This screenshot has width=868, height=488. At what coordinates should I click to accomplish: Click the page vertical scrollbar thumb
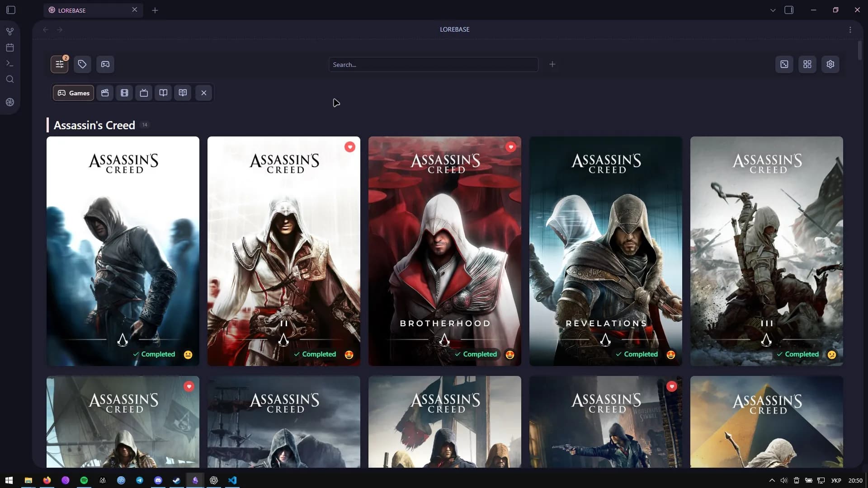[x=860, y=50]
